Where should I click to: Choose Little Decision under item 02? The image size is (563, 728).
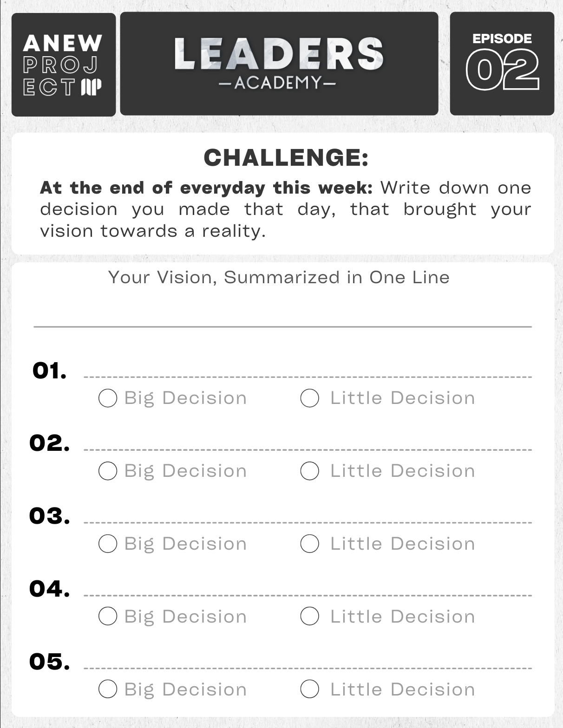[x=310, y=471]
